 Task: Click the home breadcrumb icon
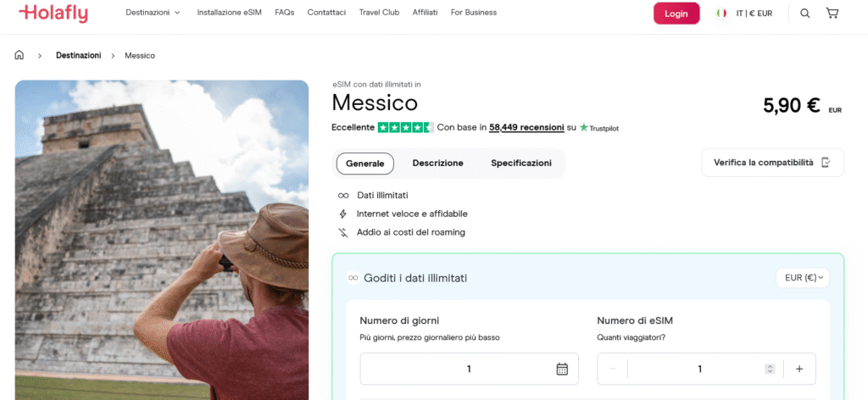pyautogui.click(x=19, y=55)
